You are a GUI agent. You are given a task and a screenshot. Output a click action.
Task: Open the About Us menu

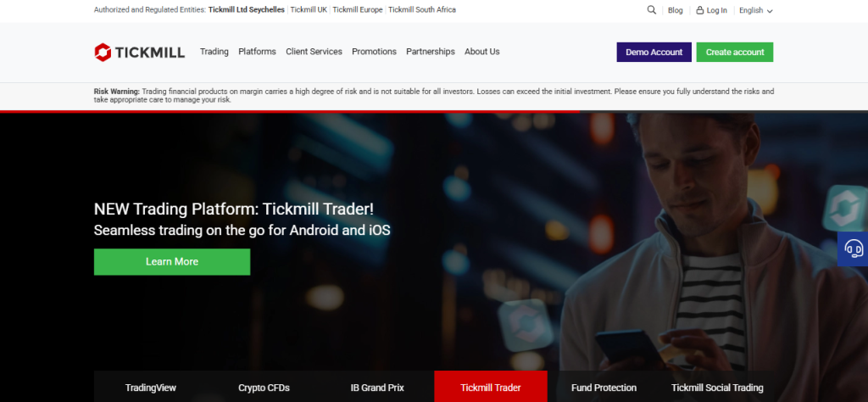pyautogui.click(x=482, y=52)
